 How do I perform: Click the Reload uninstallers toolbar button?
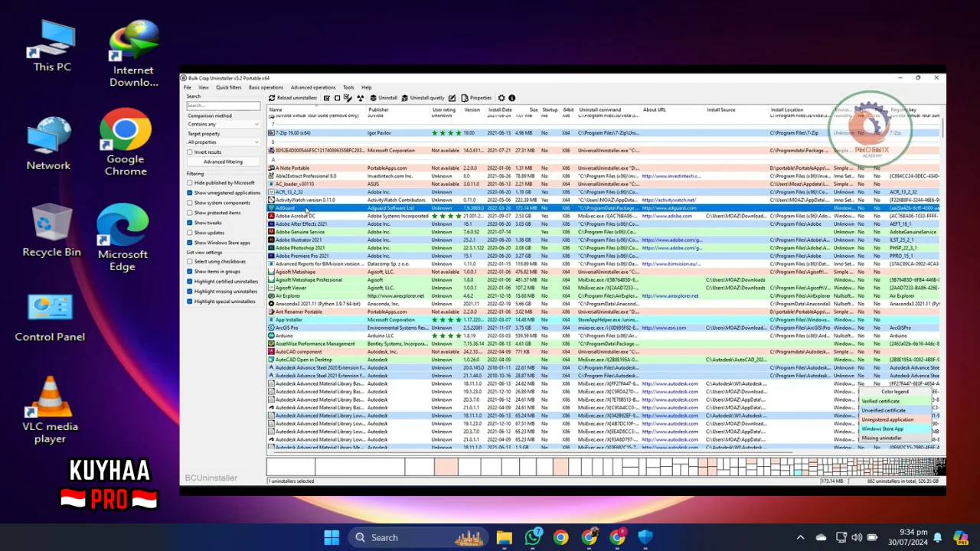pos(292,98)
